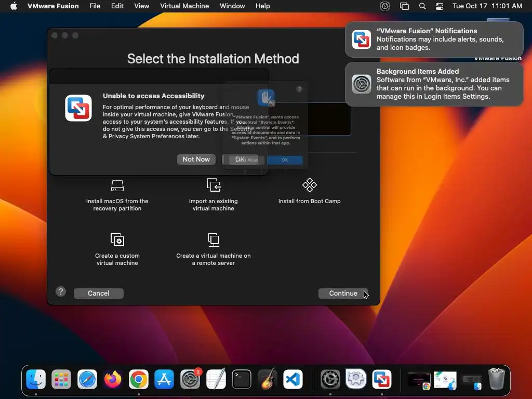Choose Install macOS from the recovery partition
This screenshot has height=399, width=532.
click(x=117, y=196)
